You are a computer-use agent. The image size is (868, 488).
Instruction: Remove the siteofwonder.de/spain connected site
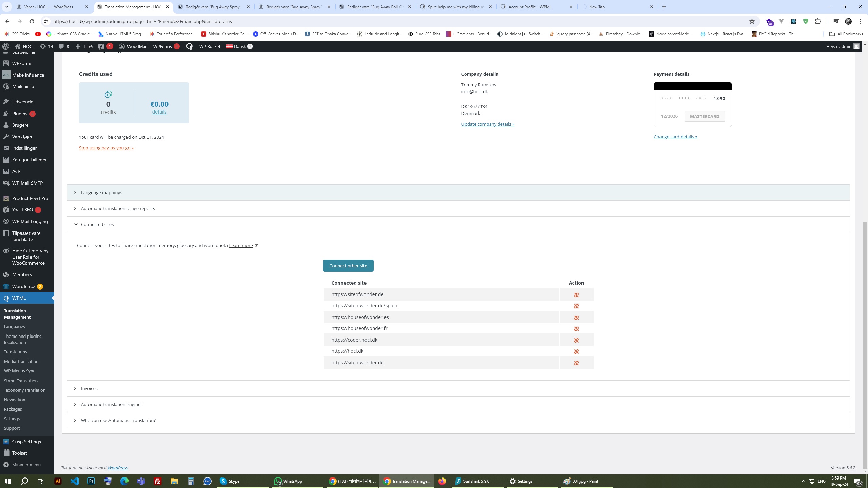[576, 306]
